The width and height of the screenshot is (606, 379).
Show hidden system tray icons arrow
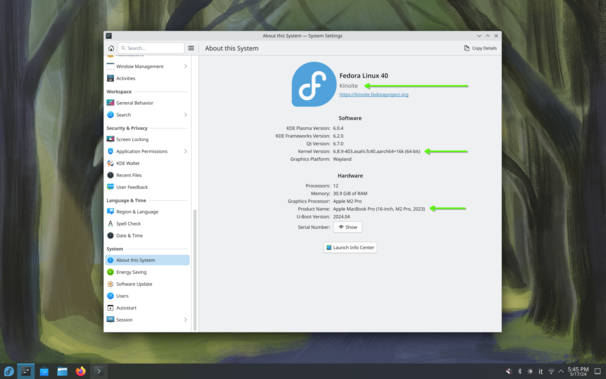(561, 371)
